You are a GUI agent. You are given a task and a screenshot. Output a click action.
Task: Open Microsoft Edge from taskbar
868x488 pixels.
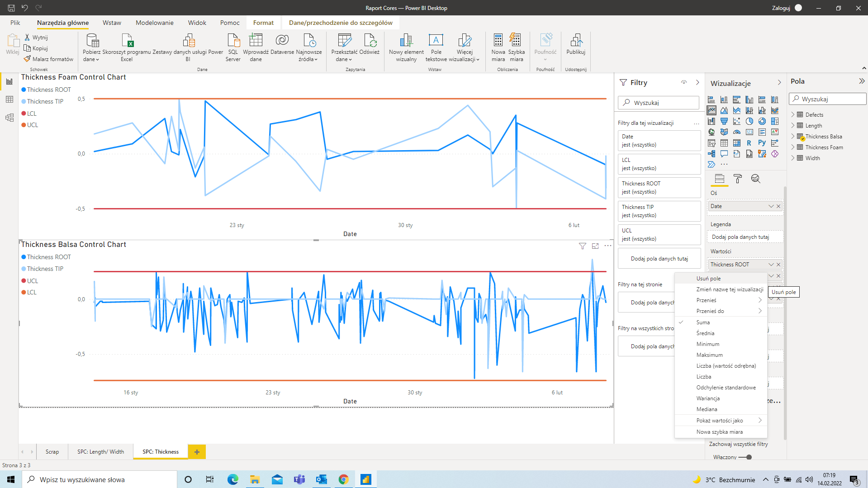tap(233, 479)
